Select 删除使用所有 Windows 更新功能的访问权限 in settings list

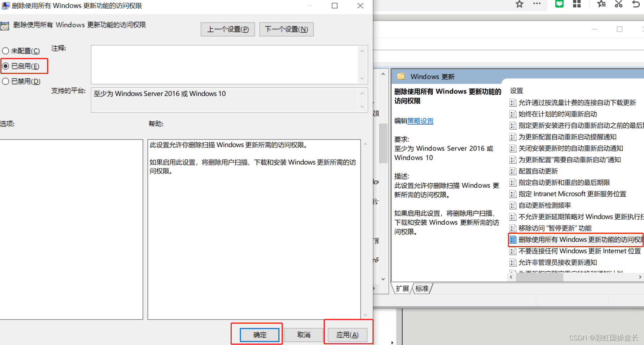[576, 240]
